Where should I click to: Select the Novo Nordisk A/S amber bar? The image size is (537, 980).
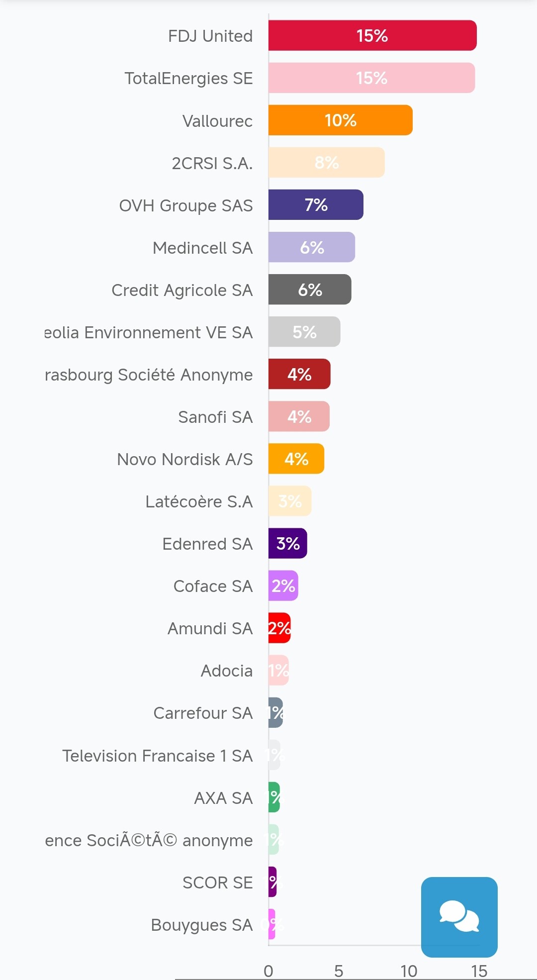296,459
